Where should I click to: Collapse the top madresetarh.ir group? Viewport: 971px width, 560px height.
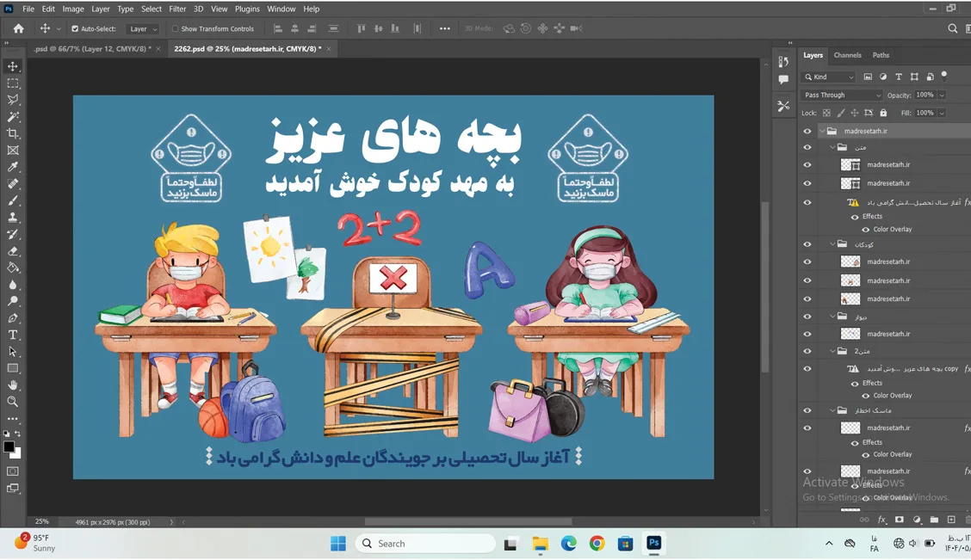[x=822, y=131]
